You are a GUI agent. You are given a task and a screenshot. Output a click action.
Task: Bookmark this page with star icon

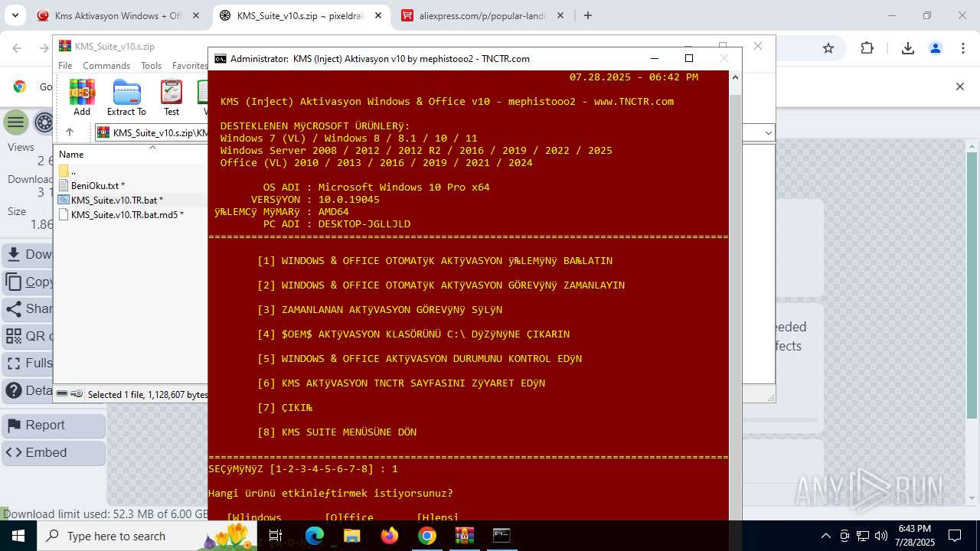828,48
